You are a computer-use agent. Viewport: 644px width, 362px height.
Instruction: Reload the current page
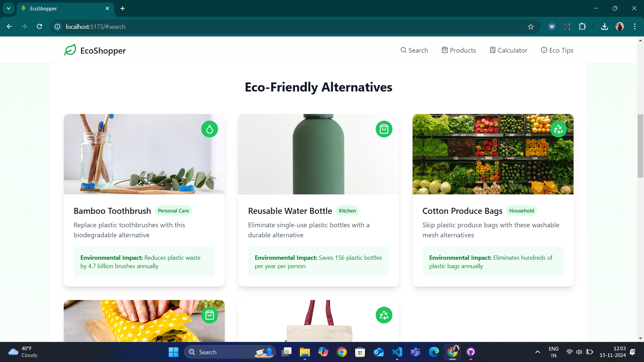click(x=40, y=26)
